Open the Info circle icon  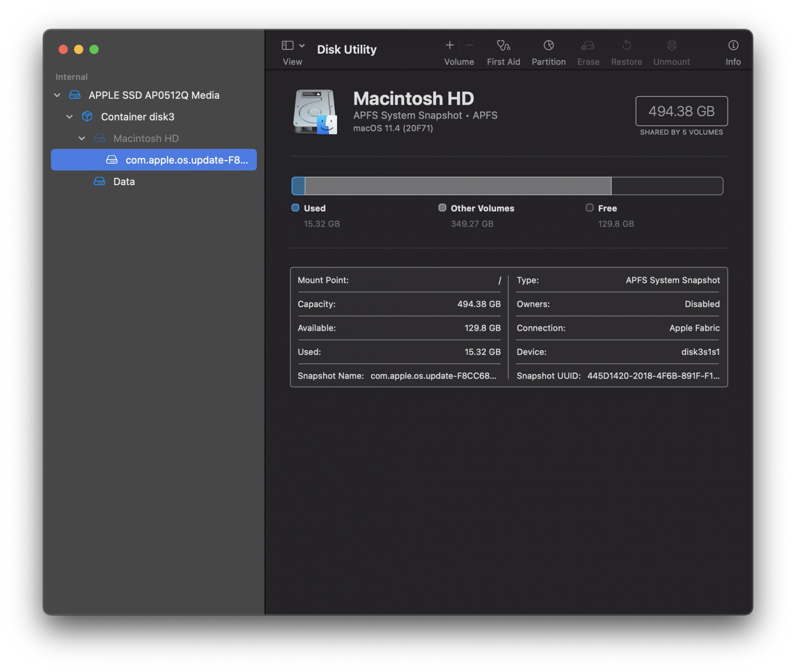click(x=733, y=45)
